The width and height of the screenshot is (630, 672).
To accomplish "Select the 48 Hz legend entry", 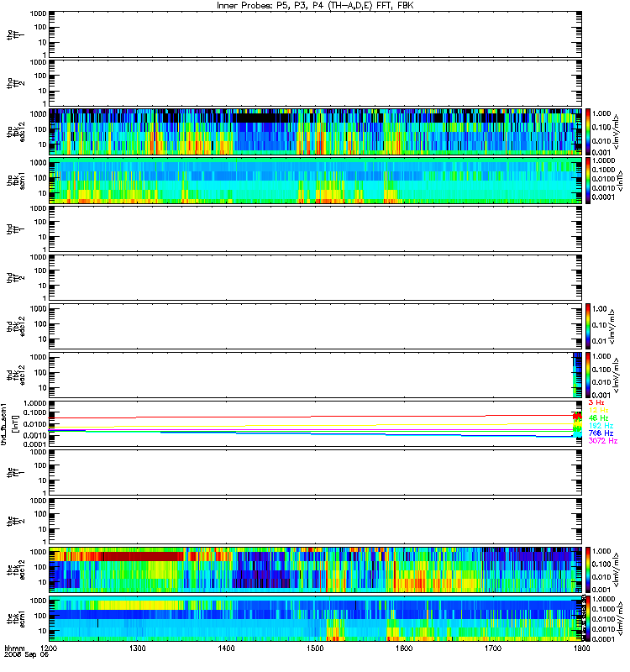I will tap(598, 418).
